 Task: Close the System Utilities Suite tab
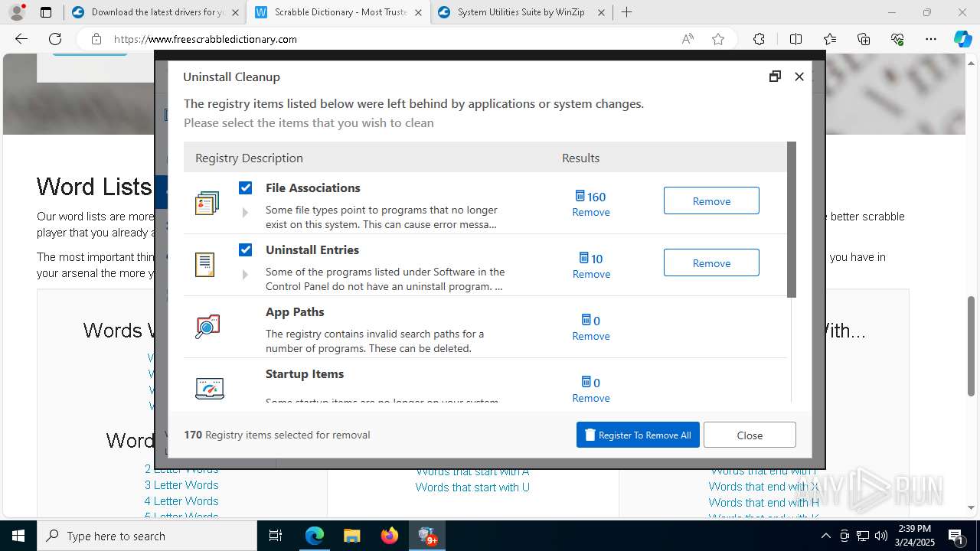[601, 12]
